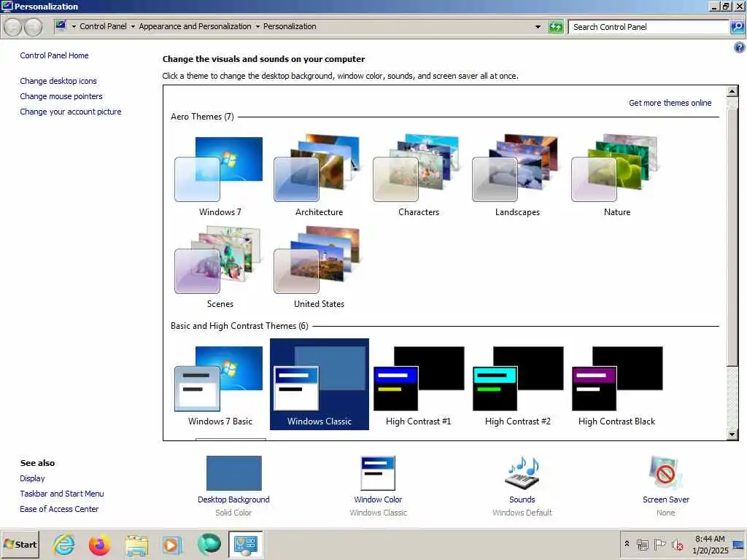The width and height of the screenshot is (747, 560).
Task: Click the Personalization window title icon
Action: click(7, 6)
